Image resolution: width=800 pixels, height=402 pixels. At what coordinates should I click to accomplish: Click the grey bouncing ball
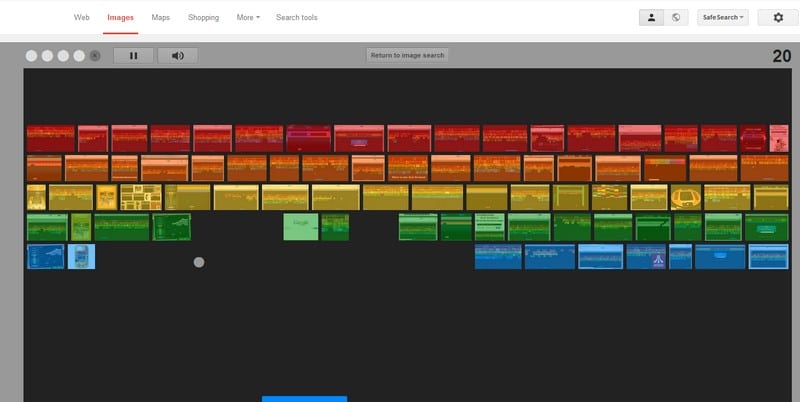[199, 262]
